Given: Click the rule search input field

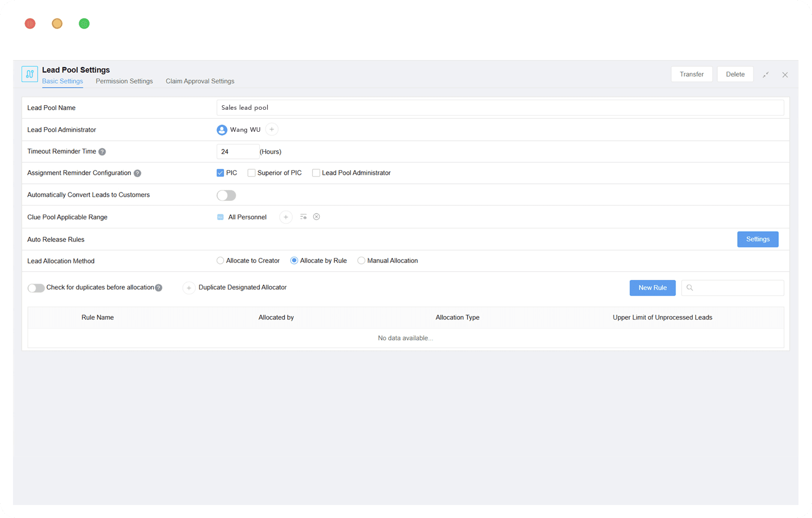Looking at the screenshot, I should [x=733, y=288].
